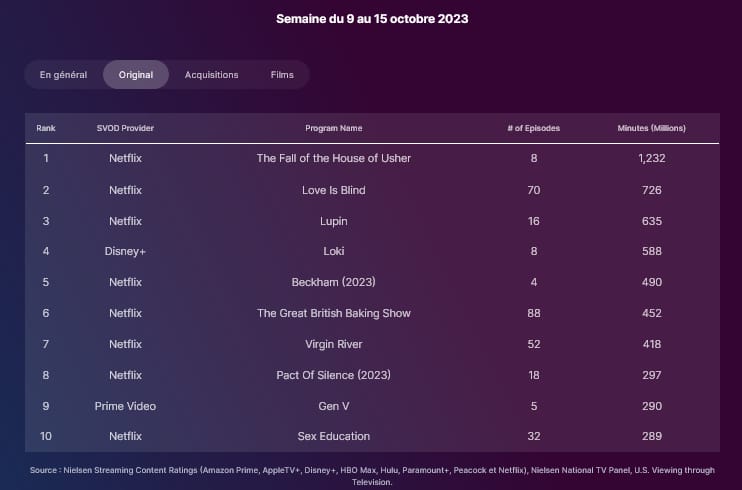The height and width of the screenshot is (490, 742).
Task: Click the Lupin program name
Action: click(x=334, y=222)
